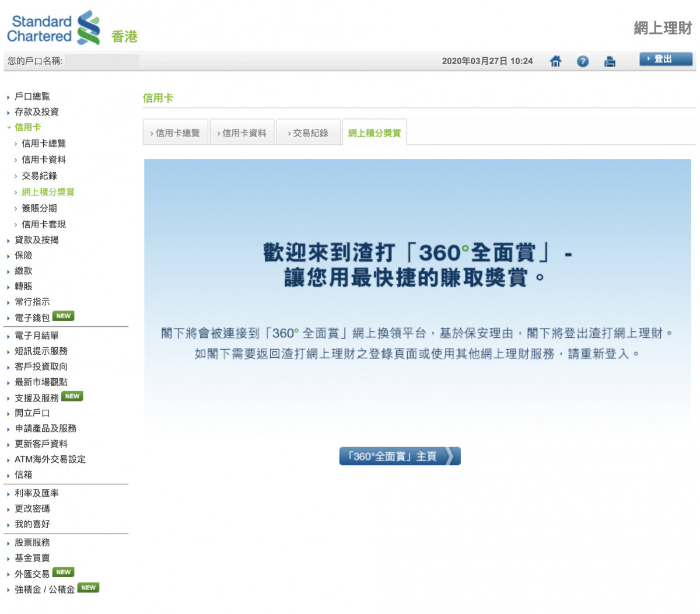Expand 戶口總覽 in sidebar
Image resolution: width=700 pixels, height=614 pixels.
click(32, 96)
